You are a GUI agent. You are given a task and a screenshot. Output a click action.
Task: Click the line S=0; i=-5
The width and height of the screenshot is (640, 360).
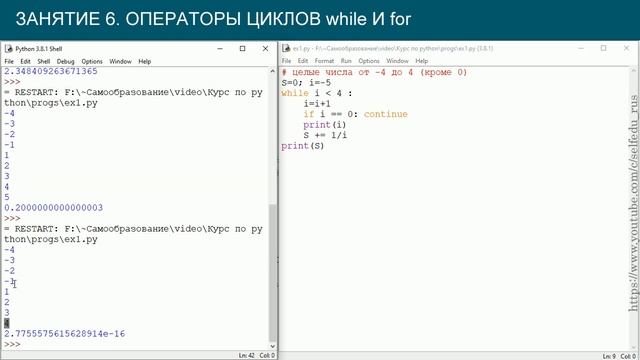(306, 83)
